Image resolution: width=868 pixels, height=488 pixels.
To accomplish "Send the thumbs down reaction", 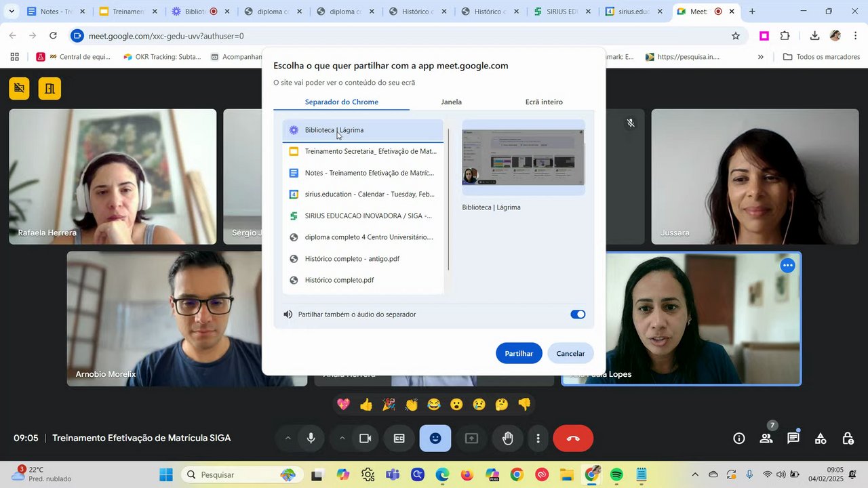I will click(524, 405).
